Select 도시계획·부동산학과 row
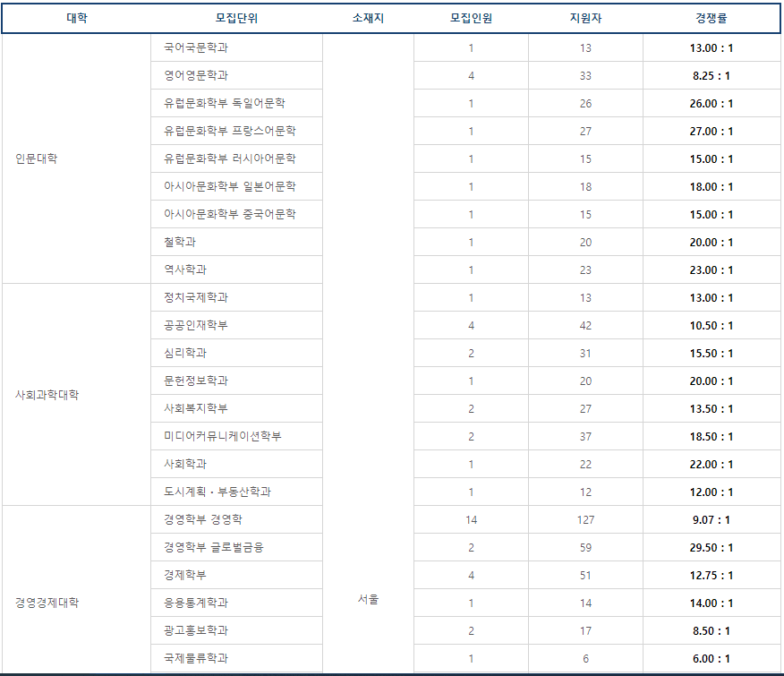 coord(217,492)
